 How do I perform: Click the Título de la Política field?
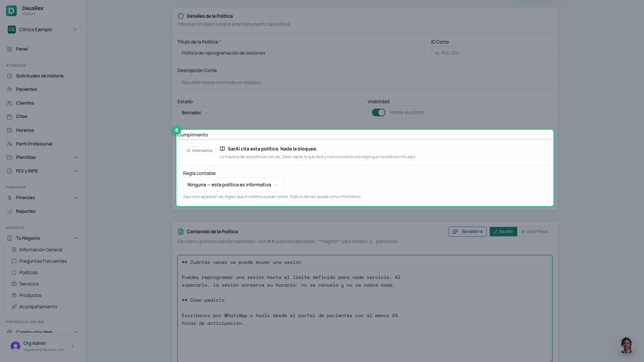coord(301,53)
